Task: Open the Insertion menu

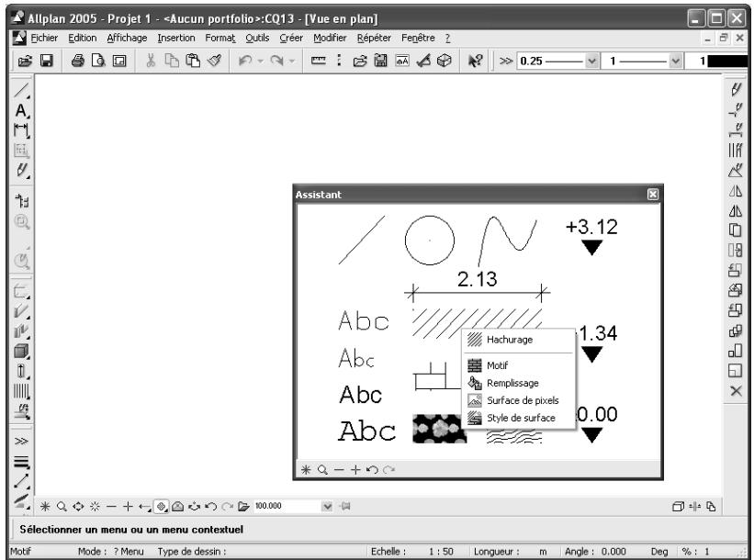Action: tap(176, 38)
